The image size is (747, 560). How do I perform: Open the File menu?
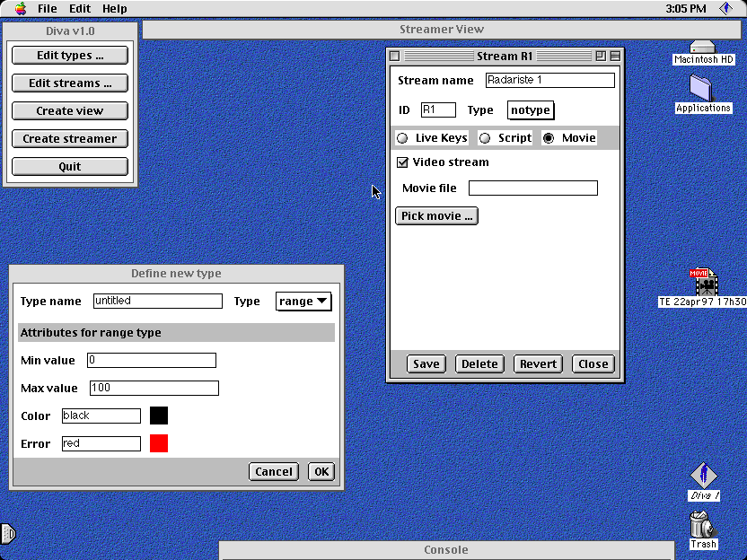click(47, 8)
